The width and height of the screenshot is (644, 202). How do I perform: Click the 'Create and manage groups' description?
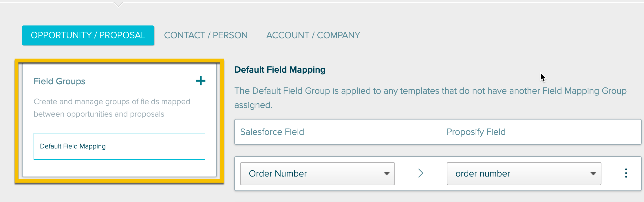click(112, 108)
